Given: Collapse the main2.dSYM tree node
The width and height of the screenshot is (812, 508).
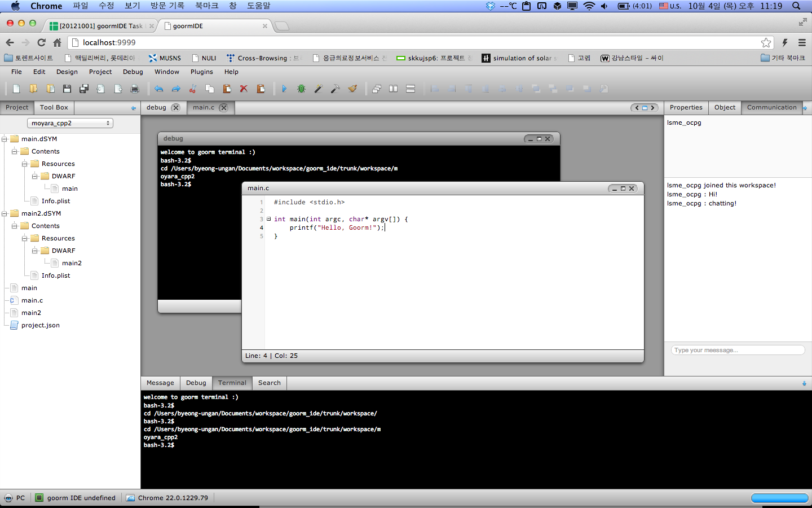Looking at the screenshot, I should (5, 213).
